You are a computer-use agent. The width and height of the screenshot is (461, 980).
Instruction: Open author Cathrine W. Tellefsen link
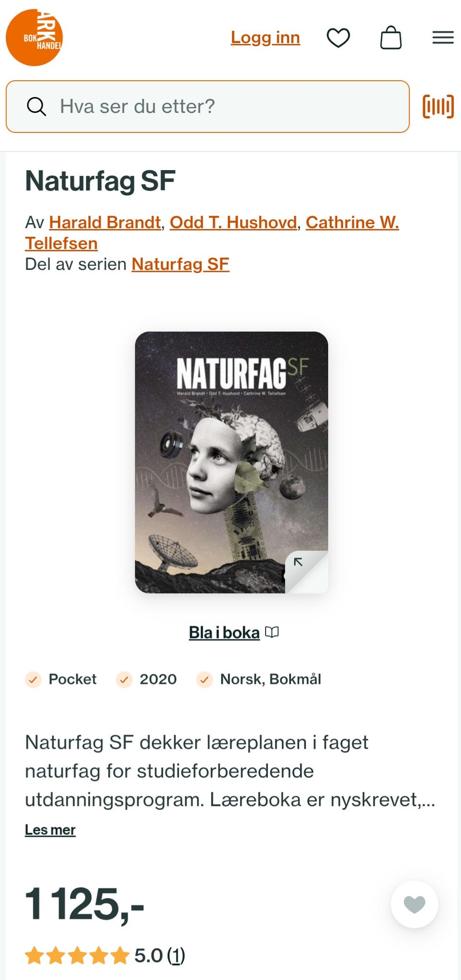click(212, 233)
